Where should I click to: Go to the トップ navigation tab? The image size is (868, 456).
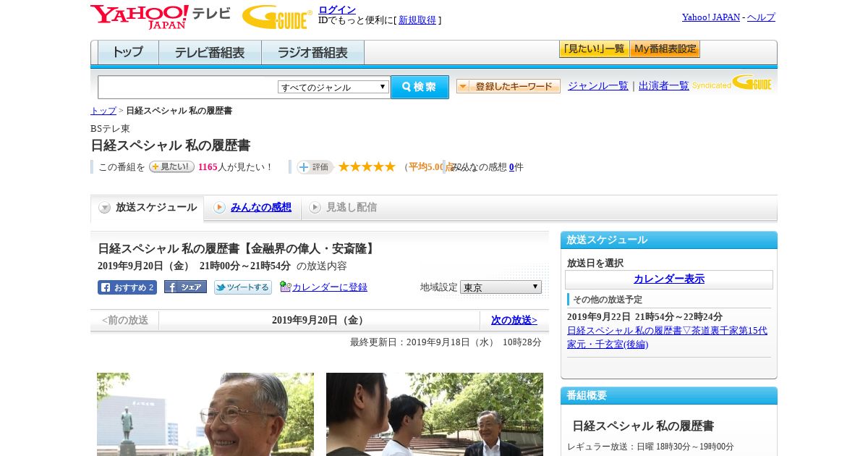pos(128,53)
